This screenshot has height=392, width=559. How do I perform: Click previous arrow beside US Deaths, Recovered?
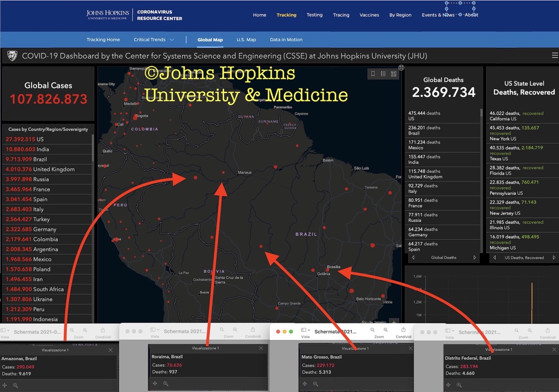click(x=494, y=258)
